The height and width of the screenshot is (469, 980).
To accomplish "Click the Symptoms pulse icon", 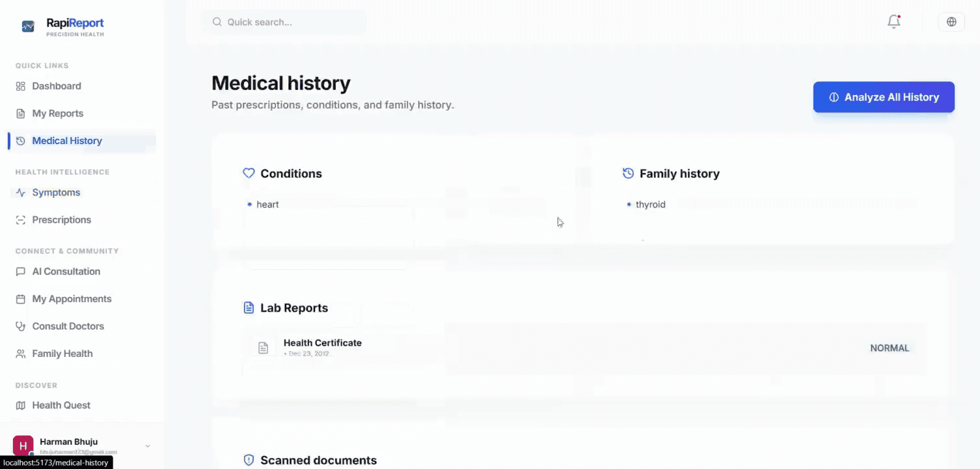I will point(20,193).
